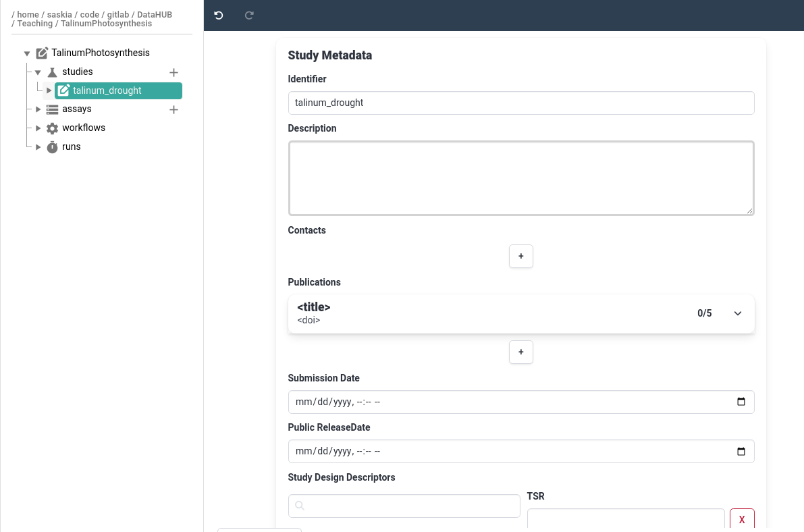
Task: Click the <doi> placeholder text
Action: pos(309,320)
